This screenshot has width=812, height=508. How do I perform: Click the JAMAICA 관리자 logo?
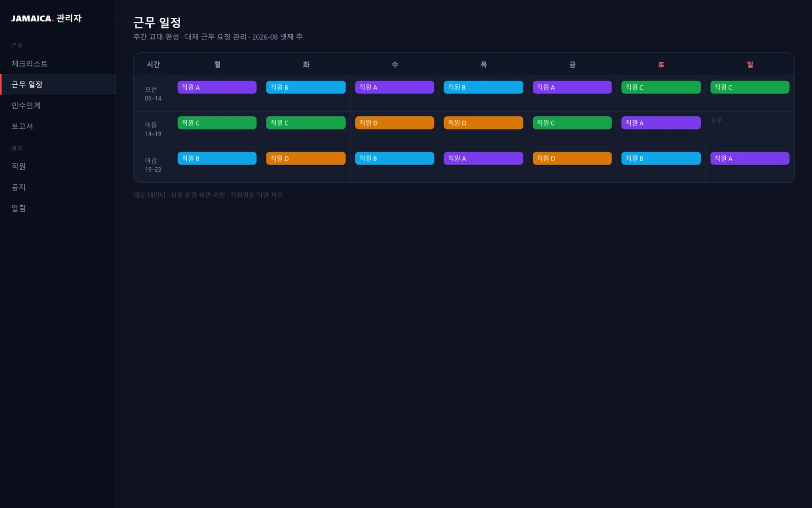click(x=46, y=18)
